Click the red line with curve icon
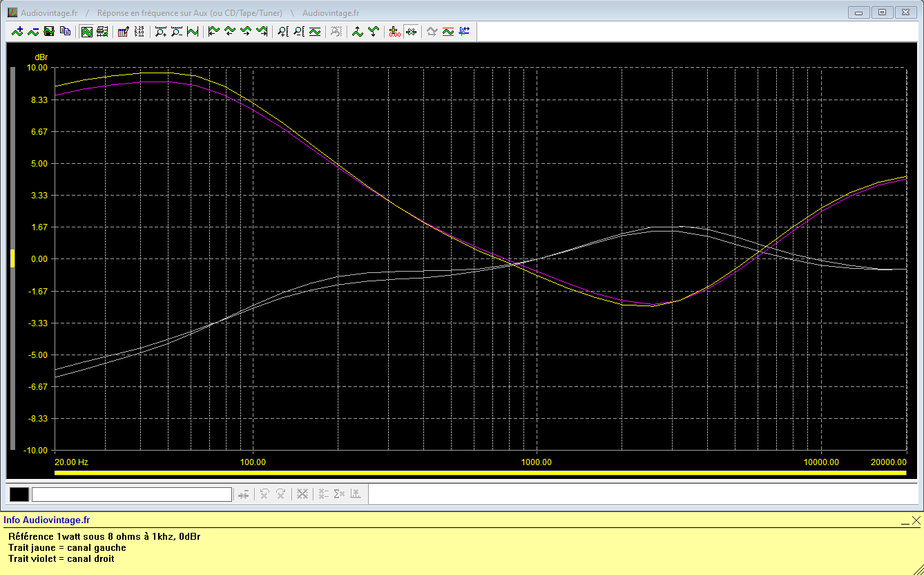 [x=447, y=31]
